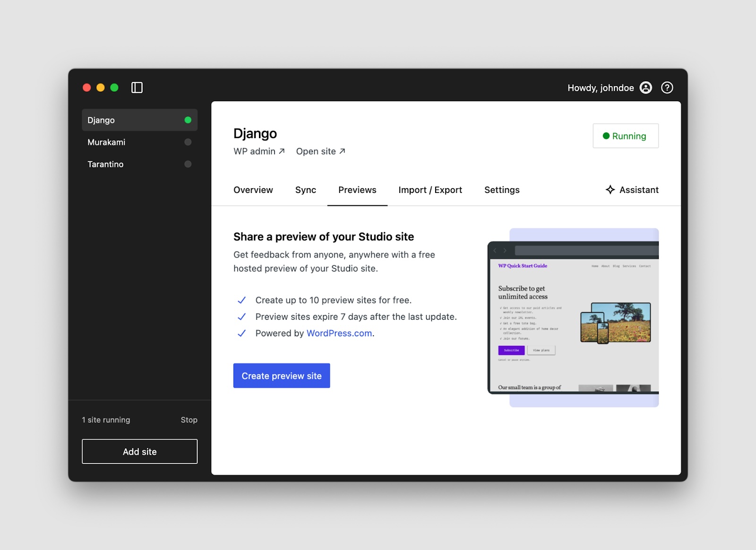Click the Assistant sparkle icon

(x=610, y=190)
